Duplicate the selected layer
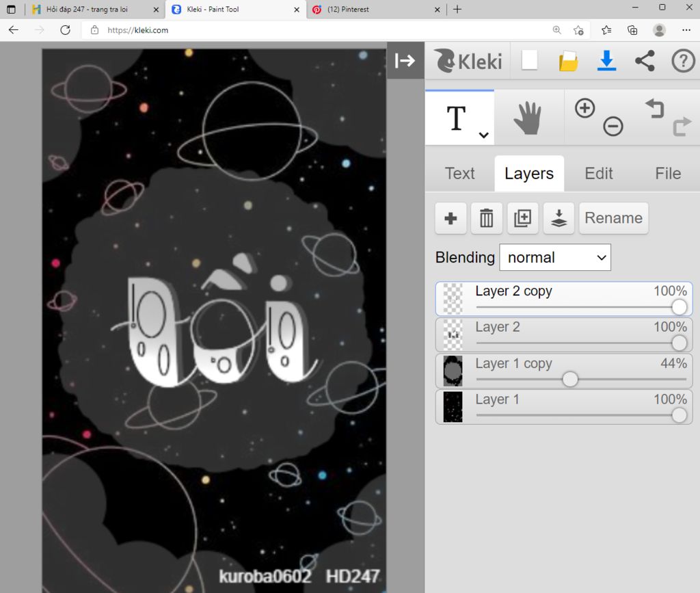 [x=523, y=218]
